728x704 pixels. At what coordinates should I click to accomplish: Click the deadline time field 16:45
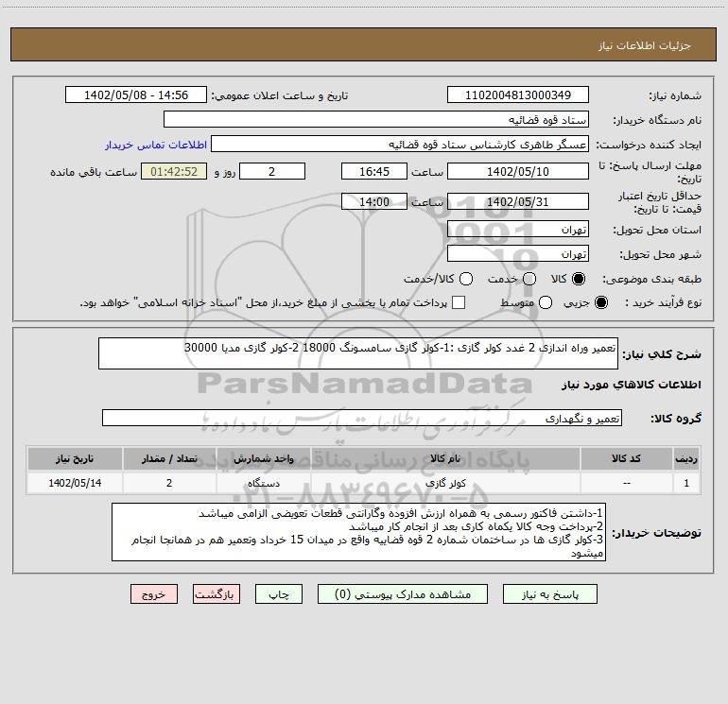coord(374,171)
